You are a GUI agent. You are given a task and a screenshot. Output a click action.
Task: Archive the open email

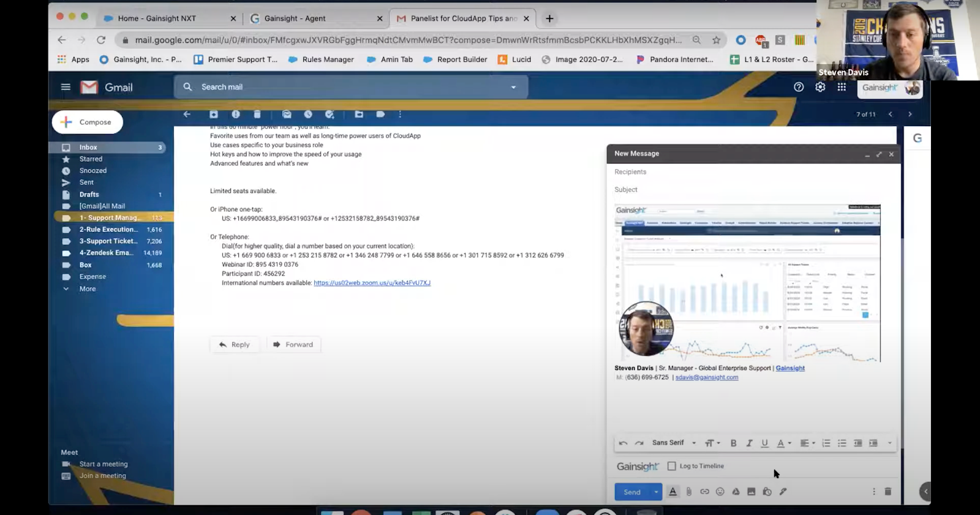(214, 115)
